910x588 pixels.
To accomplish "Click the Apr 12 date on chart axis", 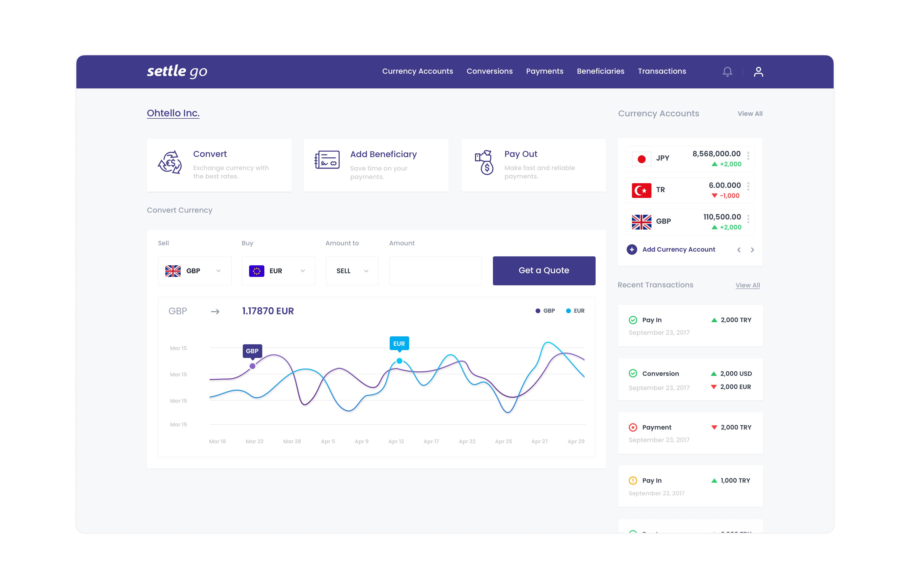I will pyautogui.click(x=396, y=441).
